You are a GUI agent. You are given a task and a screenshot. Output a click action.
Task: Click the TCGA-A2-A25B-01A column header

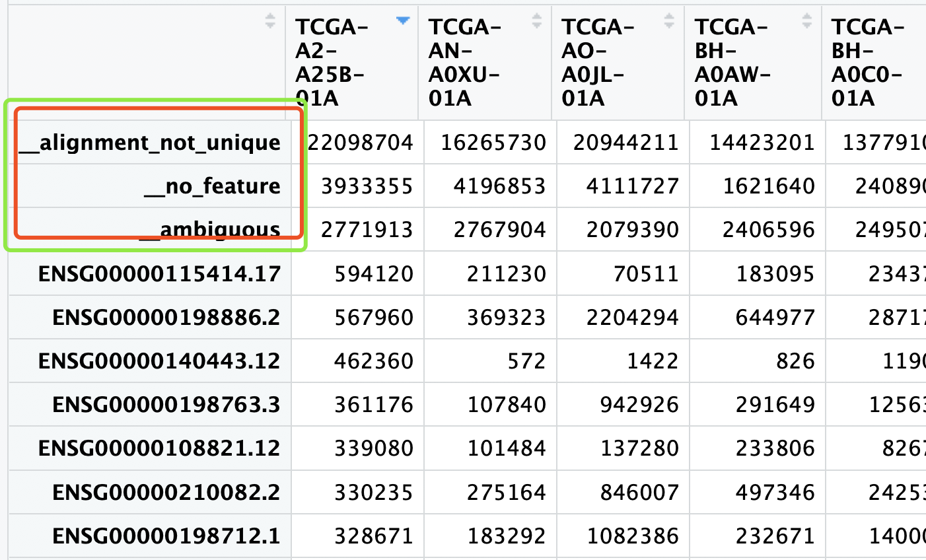[351, 63]
